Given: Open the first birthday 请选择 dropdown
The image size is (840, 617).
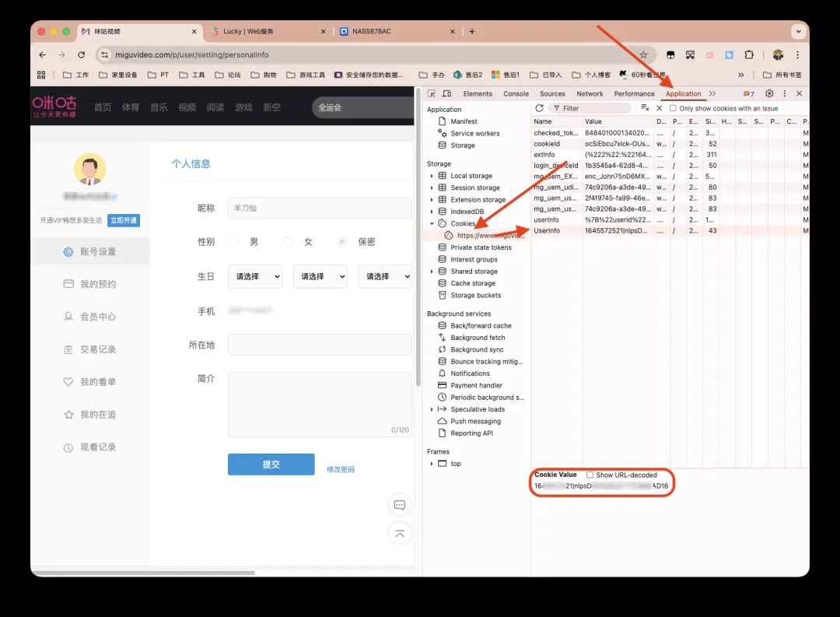Looking at the screenshot, I should point(255,276).
